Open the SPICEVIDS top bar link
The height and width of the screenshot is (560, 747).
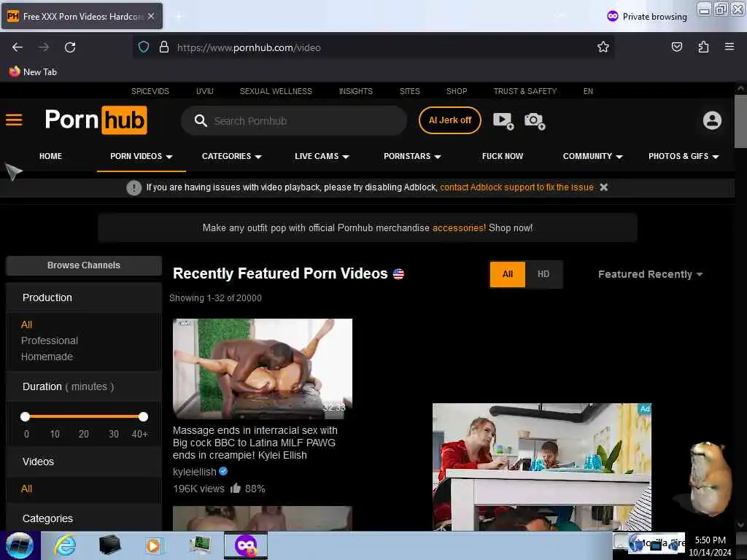tap(150, 91)
